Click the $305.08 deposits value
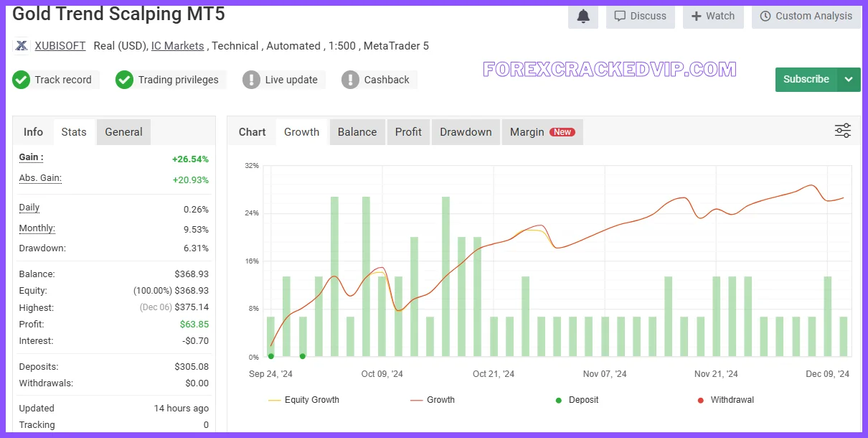 [192, 367]
